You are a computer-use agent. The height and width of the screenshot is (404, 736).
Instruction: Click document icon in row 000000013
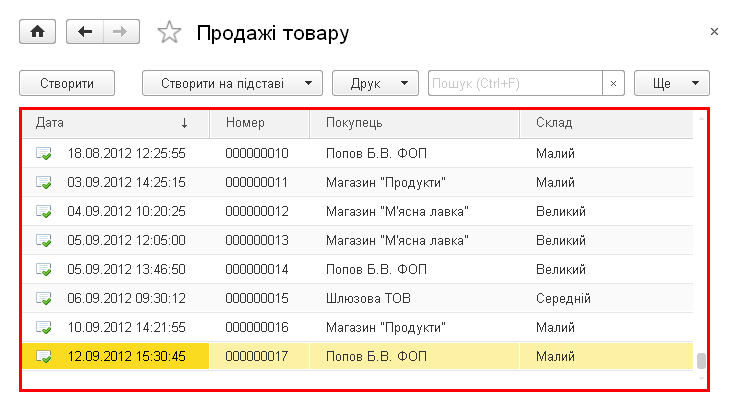coord(44,241)
